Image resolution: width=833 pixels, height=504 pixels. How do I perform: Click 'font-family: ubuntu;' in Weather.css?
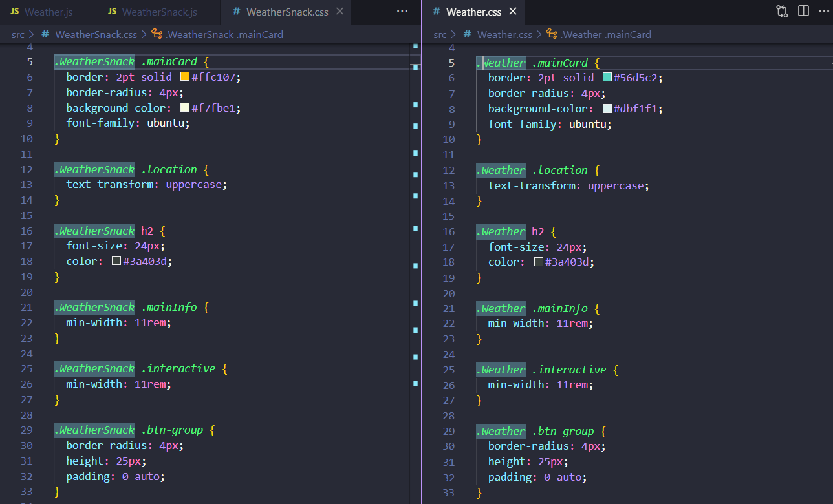(x=550, y=124)
